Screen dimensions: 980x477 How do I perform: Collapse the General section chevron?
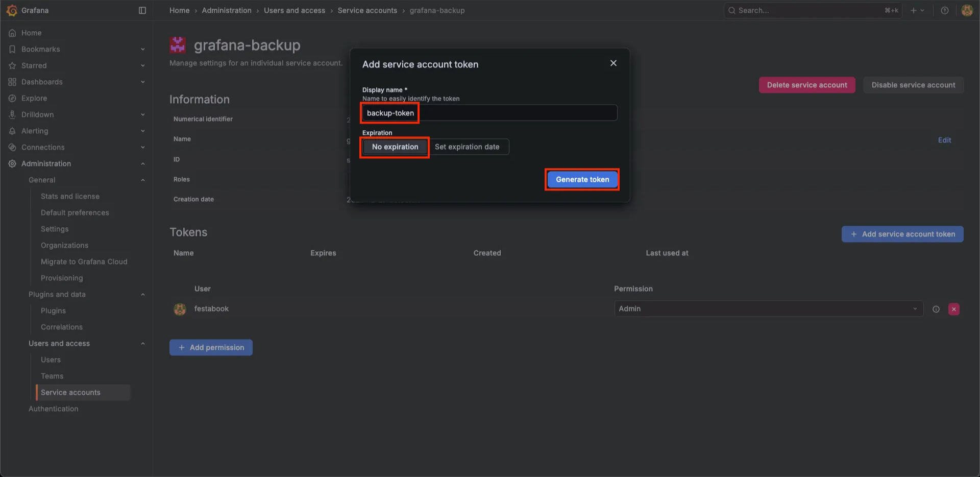143,180
